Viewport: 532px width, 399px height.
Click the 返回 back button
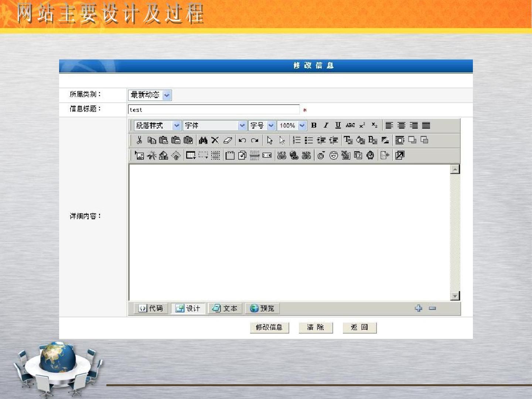[x=359, y=327]
